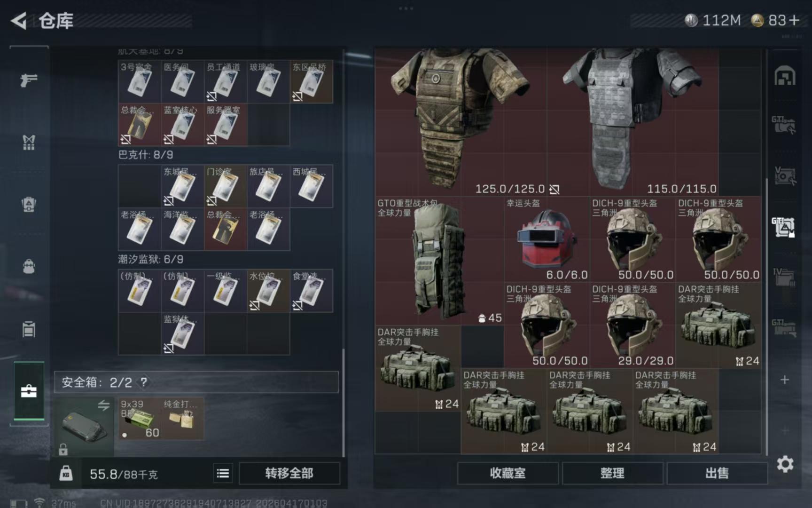The image size is (812, 508).
Task: Toggle the lock icon below the safe box
Action: pyautogui.click(x=63, y=449)
